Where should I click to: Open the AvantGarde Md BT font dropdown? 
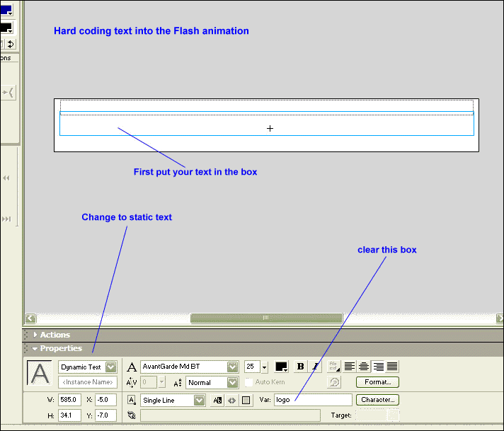coord(232,367)
